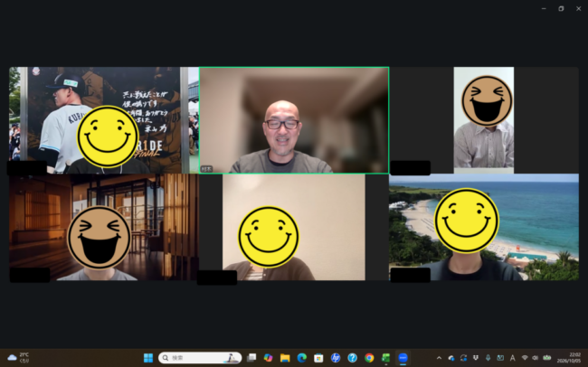Launch Copilot from the taskbar

pos(268,358)
